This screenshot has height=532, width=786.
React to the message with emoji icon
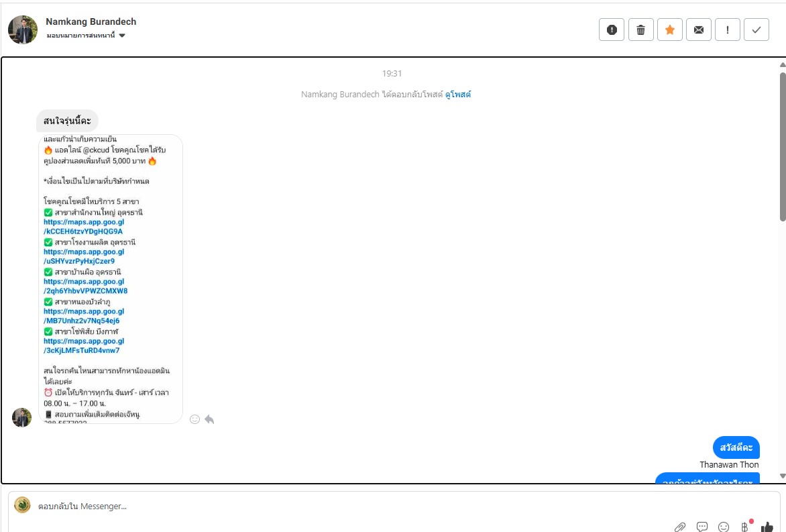pyautogui.click(x=195, y=419)
